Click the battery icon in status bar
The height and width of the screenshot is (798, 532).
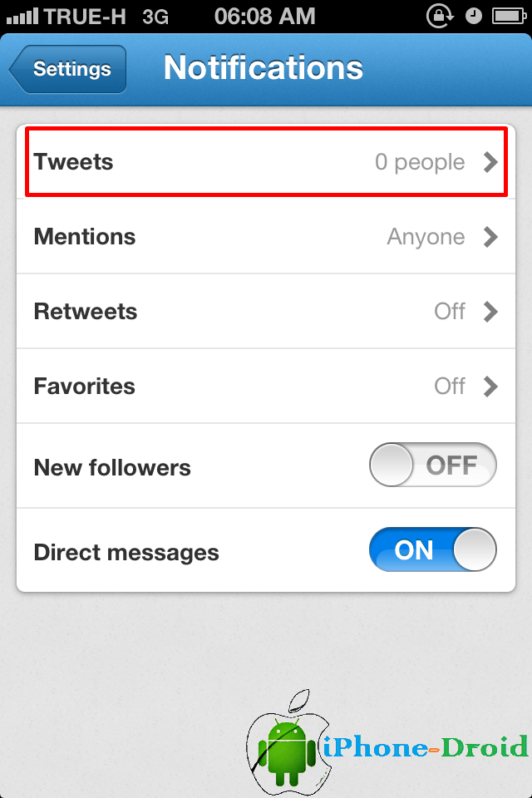coord(509,17)
